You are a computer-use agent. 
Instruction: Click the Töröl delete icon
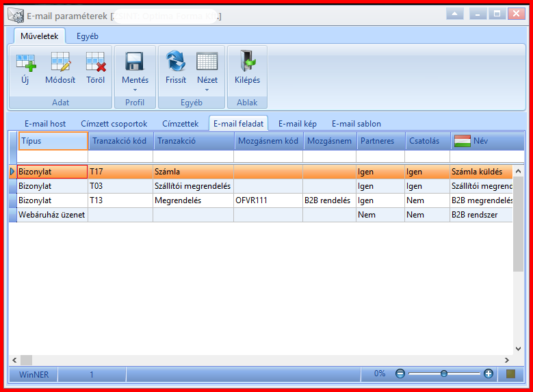pyautogui.click(x=96, y=62)
